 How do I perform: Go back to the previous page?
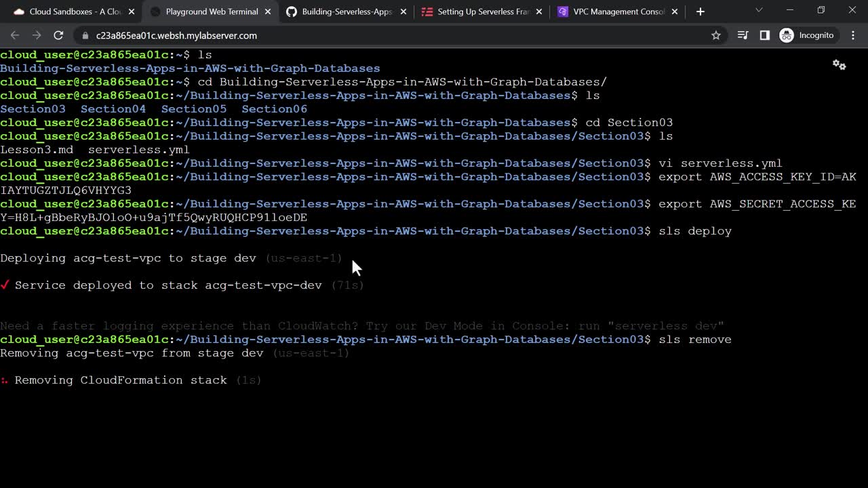(x=15, y=35)
